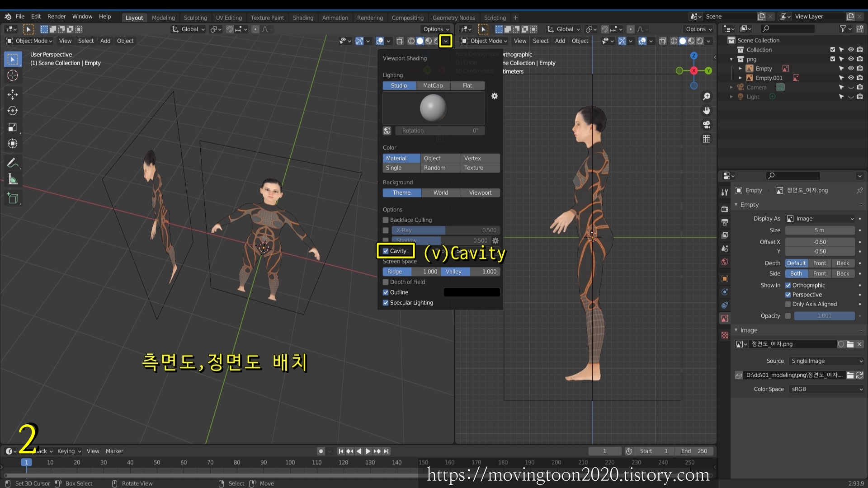Set Side to Back
The height and width of the screenshot is (488, 868).
(x=843, y=274)
